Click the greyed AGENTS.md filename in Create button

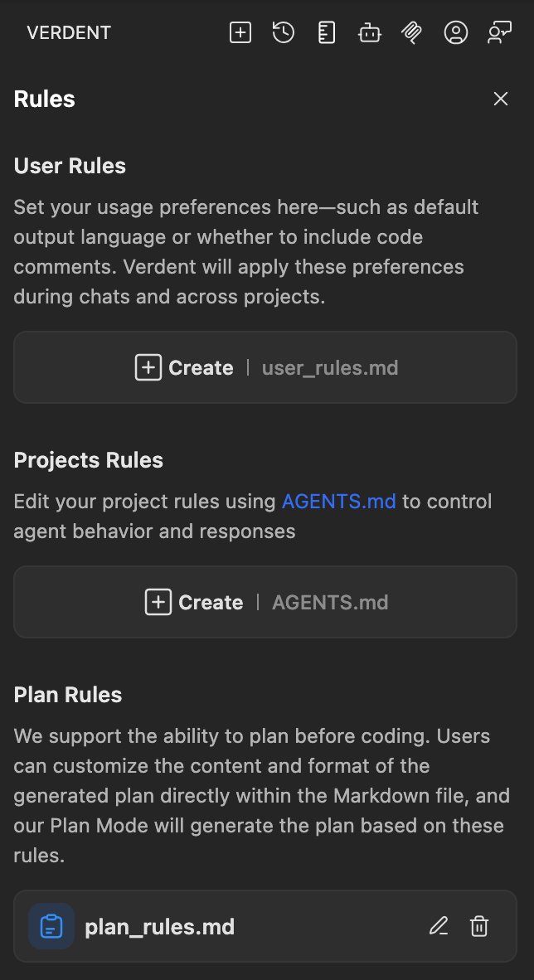330,602
